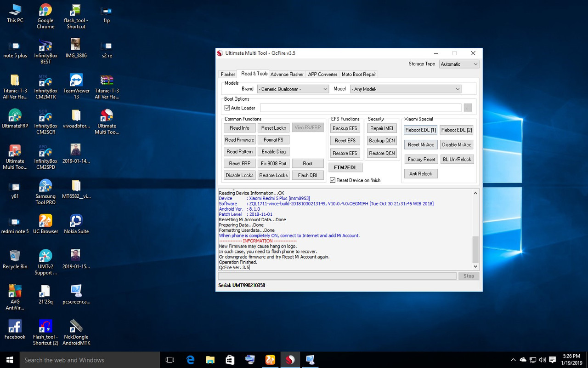
Task: Open the Store app on the taskbar
Action: click(230, 360)
